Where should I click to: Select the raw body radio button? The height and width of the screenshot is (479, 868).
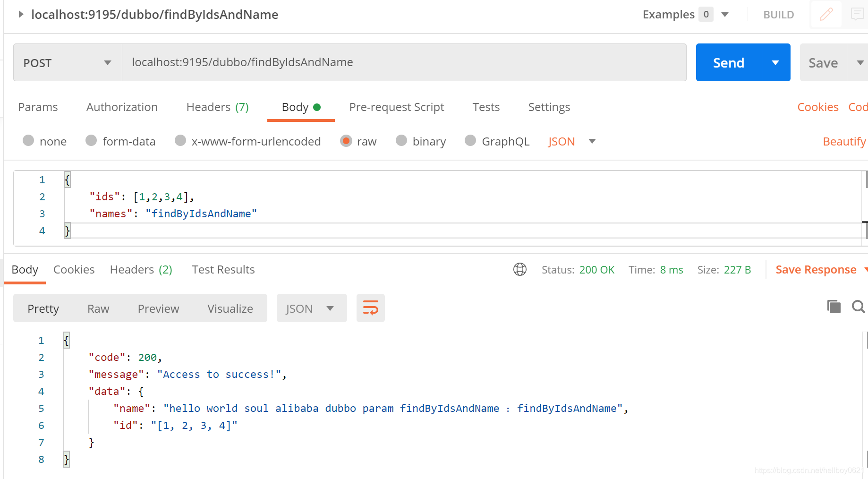346,141
